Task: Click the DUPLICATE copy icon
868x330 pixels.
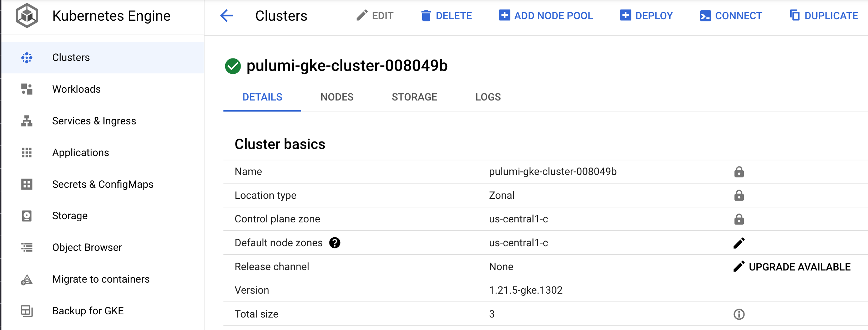Action: point(794,15)
